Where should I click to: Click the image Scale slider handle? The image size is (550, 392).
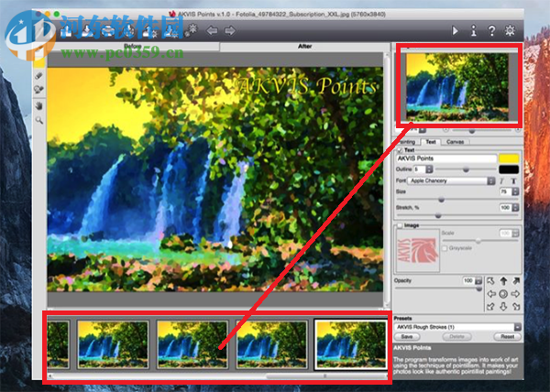tap(478, 241)
